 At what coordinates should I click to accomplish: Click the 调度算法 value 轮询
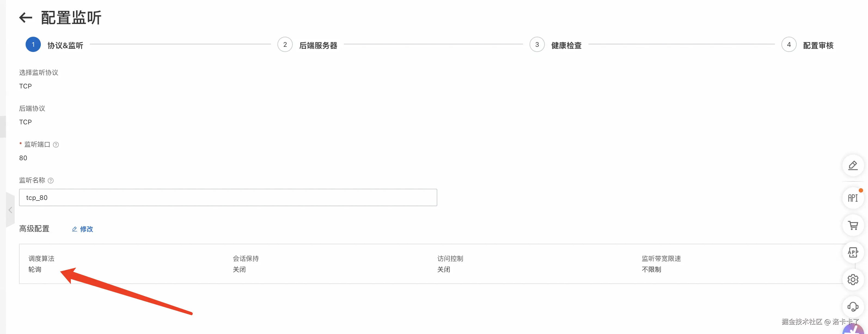(x=35, y=269)
